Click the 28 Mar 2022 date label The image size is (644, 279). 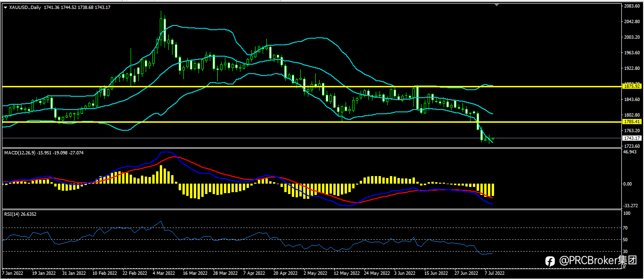[x=225, y=273]
